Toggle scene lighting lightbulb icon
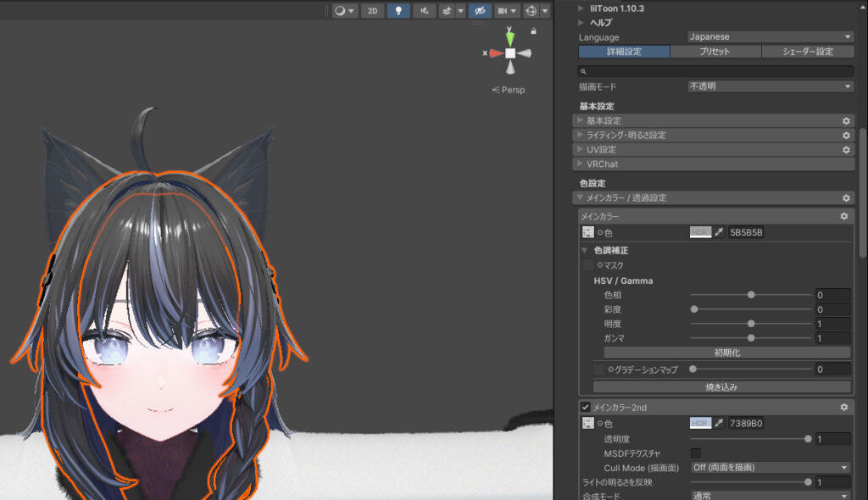868x500 pixels. coord(398,11)
